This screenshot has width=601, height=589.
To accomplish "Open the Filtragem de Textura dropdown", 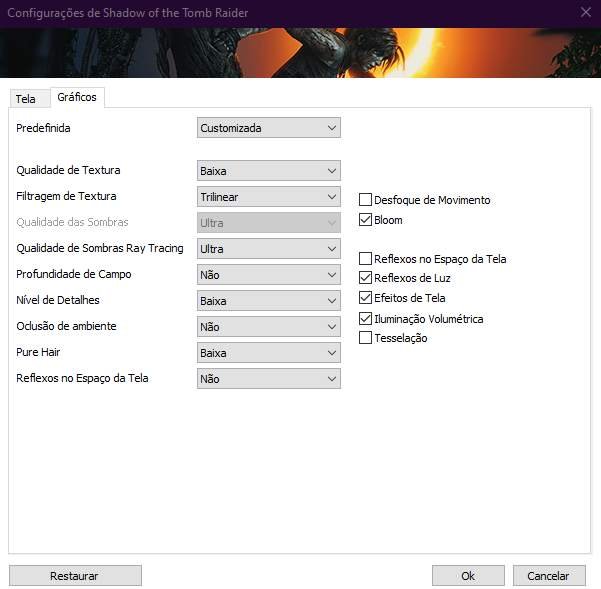I will pyautogui.click(x=268, y=197).
